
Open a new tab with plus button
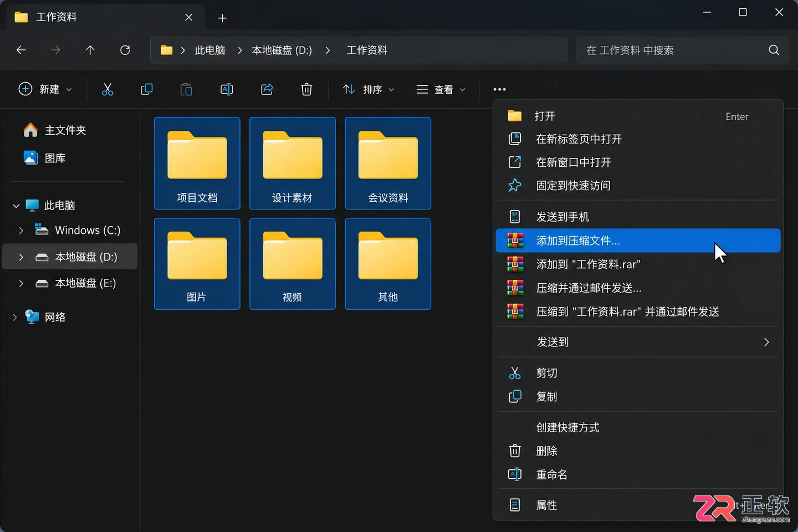click(222, 18)
